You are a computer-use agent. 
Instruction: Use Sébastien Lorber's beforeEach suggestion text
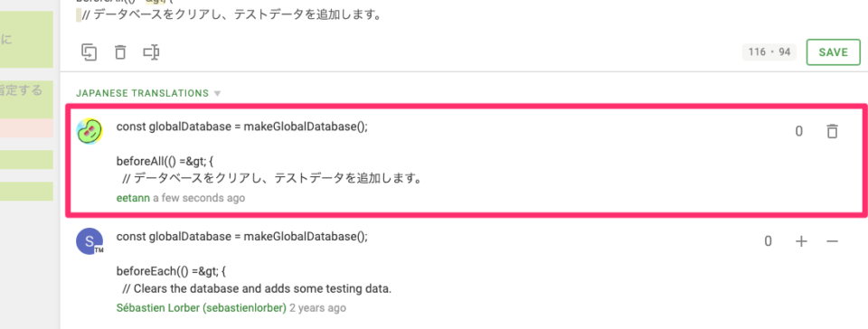(x=253, y=263)
